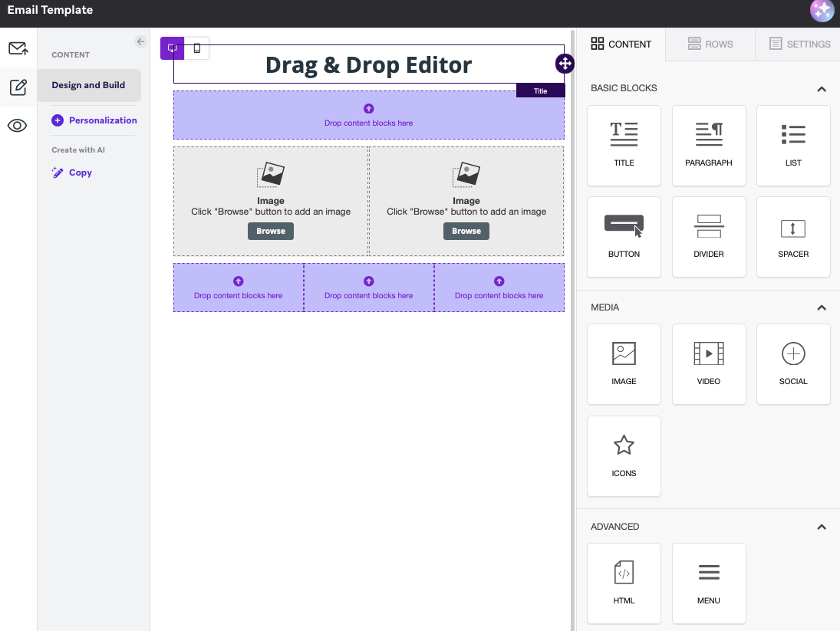
Task: Switch to desktop preview mode
Action: coord(173,48)
